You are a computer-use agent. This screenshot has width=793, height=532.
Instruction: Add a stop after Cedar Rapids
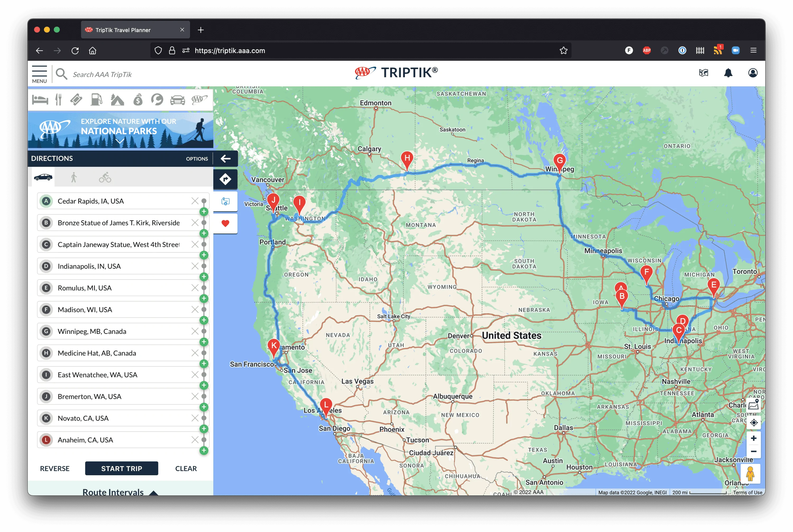coord(204,212)
